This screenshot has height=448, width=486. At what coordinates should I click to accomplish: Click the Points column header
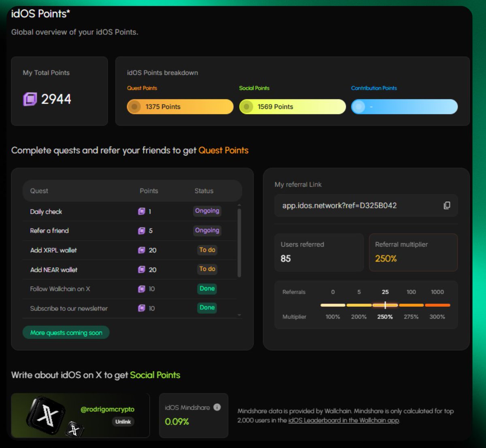coord(149,191)
